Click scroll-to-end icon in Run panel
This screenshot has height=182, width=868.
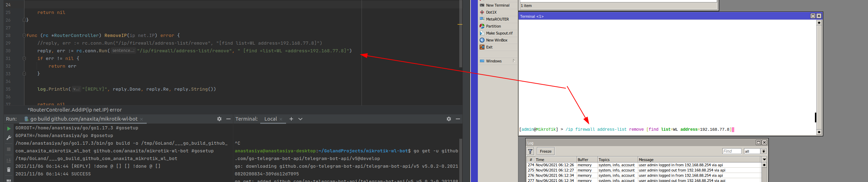(x=9, y=160)
